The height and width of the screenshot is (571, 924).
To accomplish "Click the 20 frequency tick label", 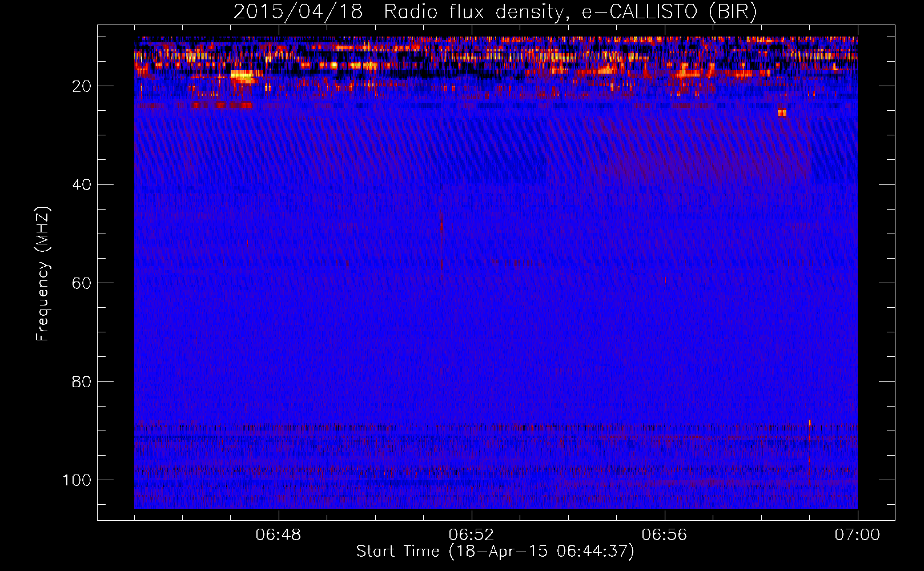I will [82, 86].
